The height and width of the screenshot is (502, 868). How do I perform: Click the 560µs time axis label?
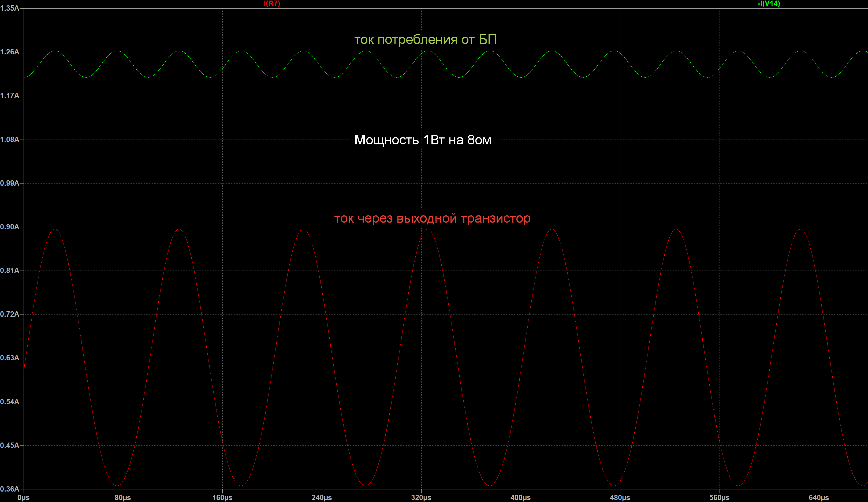point(719,497)
